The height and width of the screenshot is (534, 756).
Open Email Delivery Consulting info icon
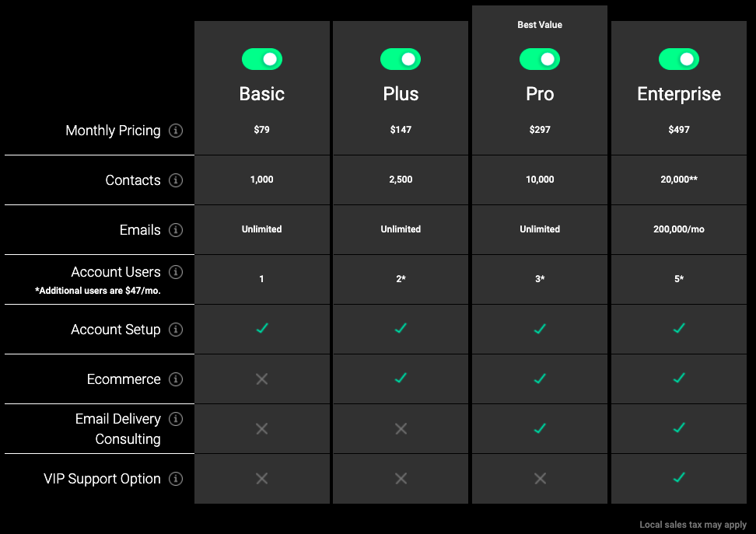pyautogui.click(x=176, y=419)
